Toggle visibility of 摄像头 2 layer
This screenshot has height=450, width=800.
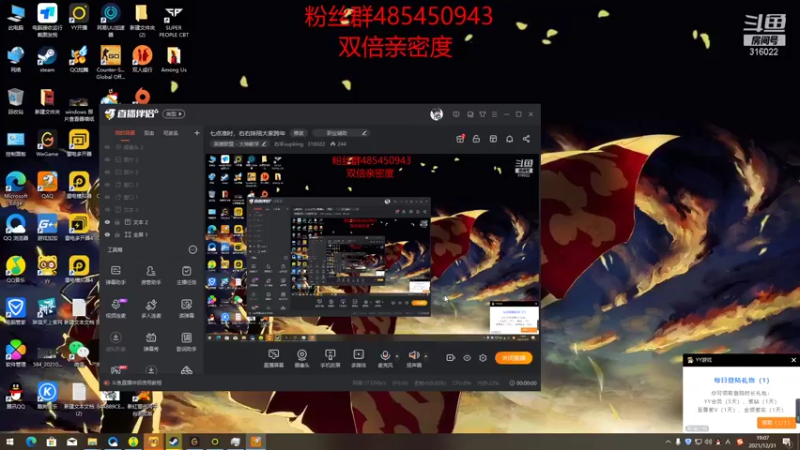click(x=108, y=147)
